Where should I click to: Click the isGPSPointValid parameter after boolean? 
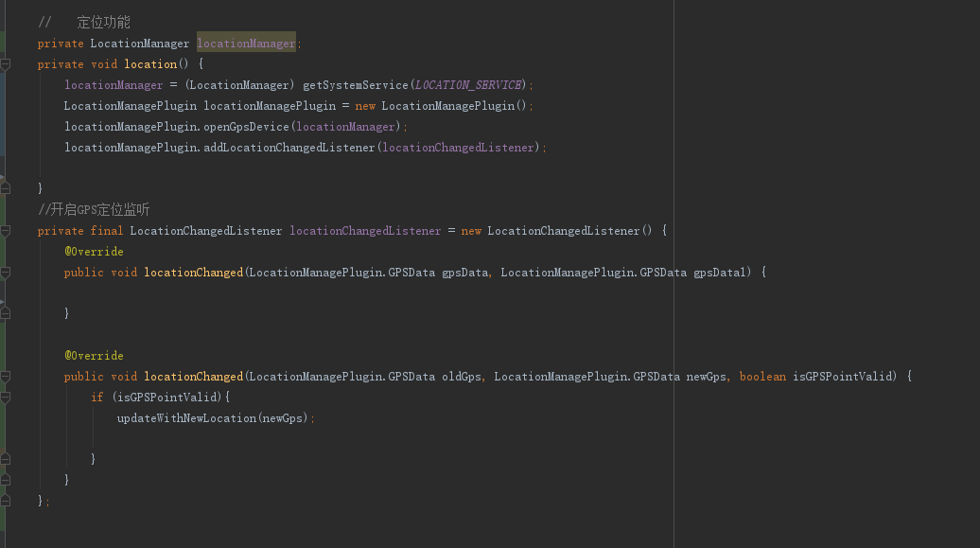pos(842,376)
